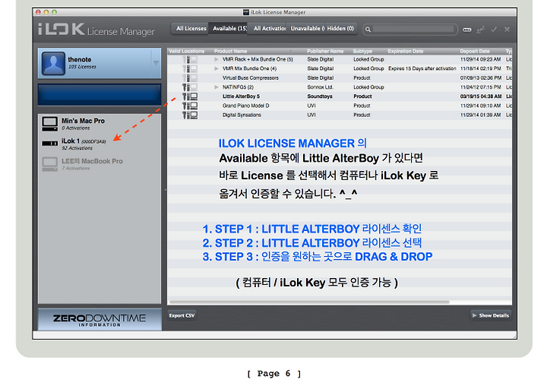Click UVI publisher in Grand Piano row
Screen dimensions: 547x392
point(311,106)
